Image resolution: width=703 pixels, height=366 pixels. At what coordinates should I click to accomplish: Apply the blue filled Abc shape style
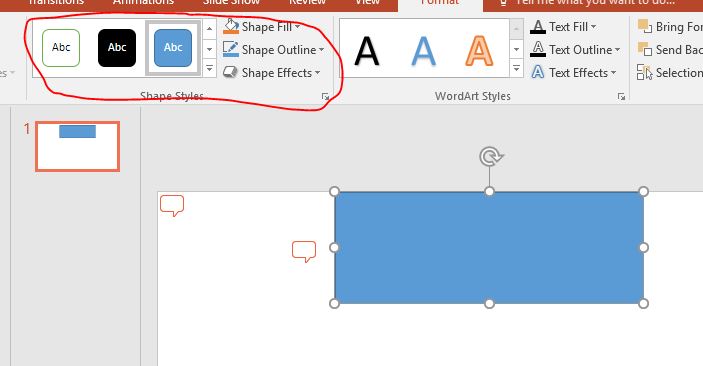(x=173, y=48)
